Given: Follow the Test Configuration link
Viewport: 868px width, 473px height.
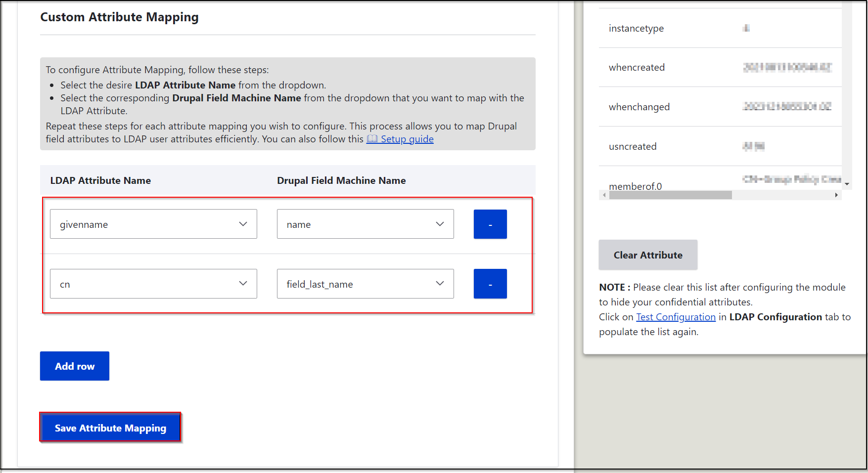Looking at the screenshot, I should pos(676,317).
